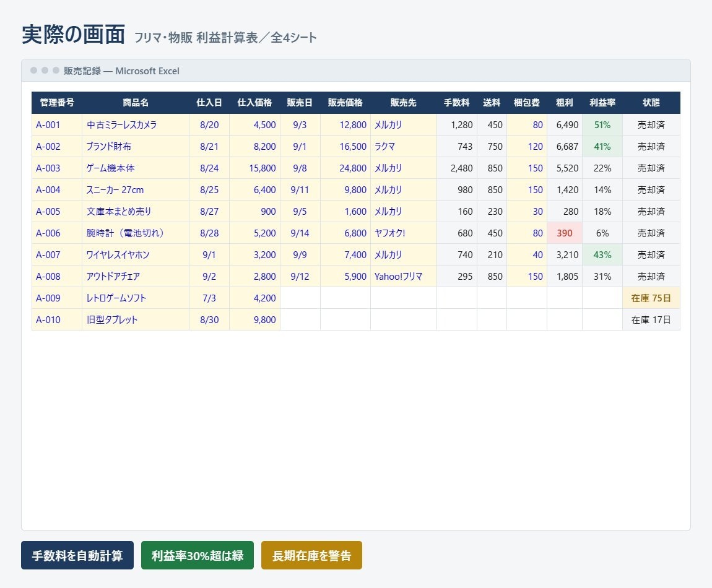Select the red 390 gross profit cell
This screenshot has width=712, height=588.
click(565, 233)
